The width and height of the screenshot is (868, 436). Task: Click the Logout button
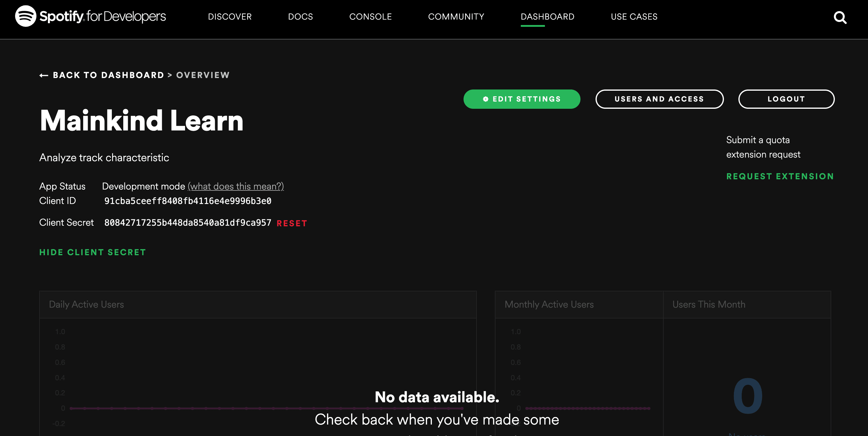[x=786, y=99]
